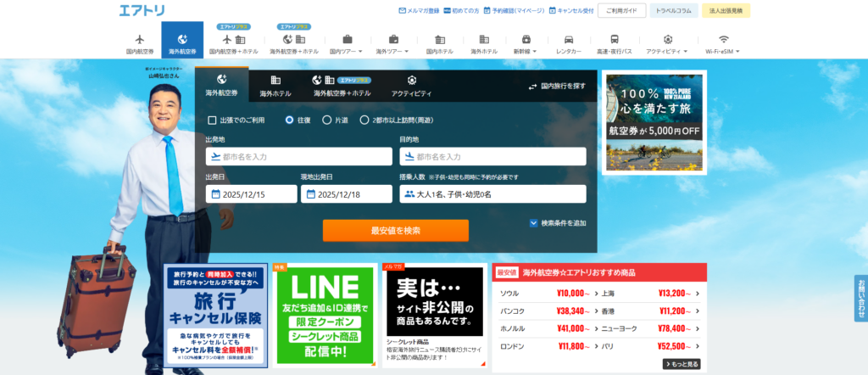
Task: Switch to the アクティビティ search tab
Action: [411, 86]
